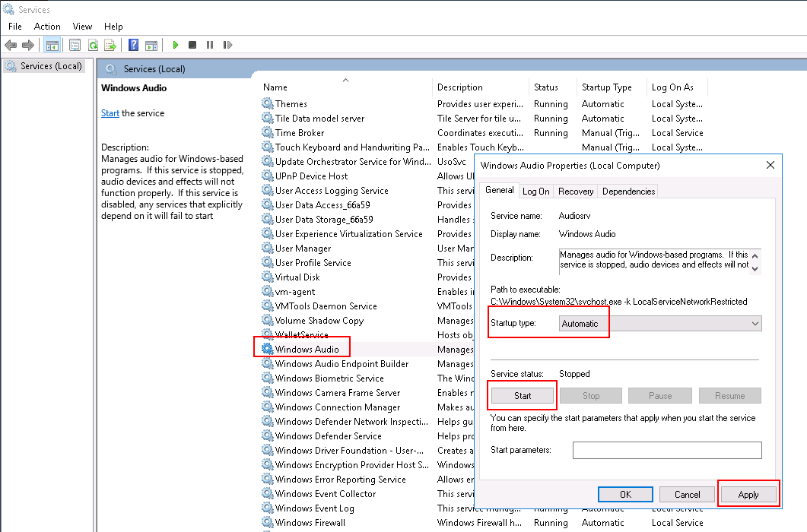This screenshot has height=532, width=807.
Task: Click the gear icon of Windows Defender Service
Action: point(267,435)
